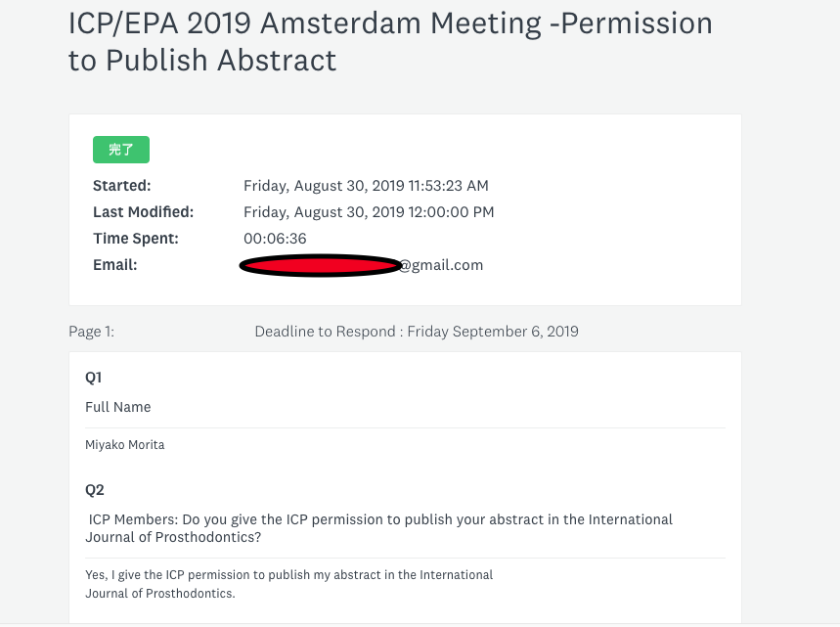
Task: Click the redacted email oval
Action: click(320, 265)
